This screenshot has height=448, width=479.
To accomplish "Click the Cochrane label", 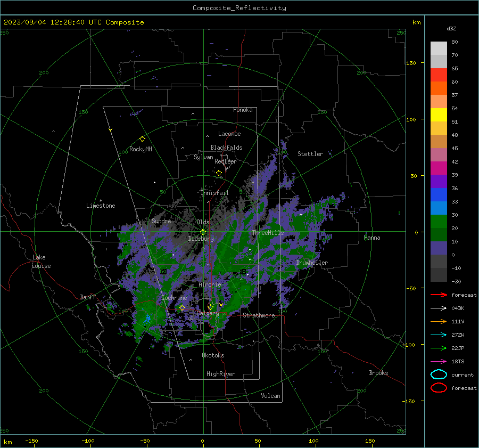I will tap(174, 298).
